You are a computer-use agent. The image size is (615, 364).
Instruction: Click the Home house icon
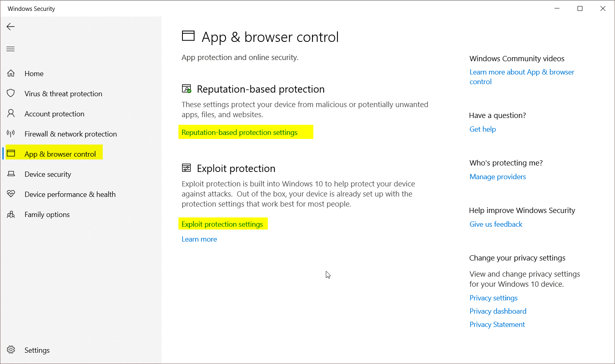11,73
